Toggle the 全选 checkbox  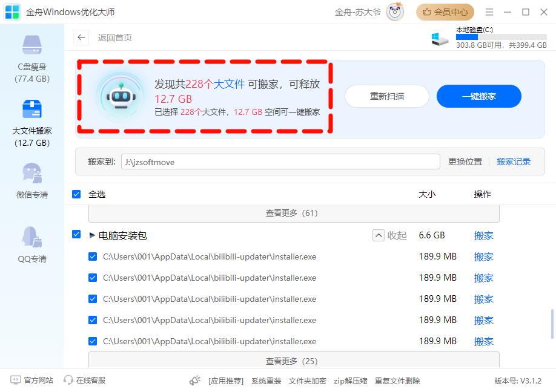point(76,194)
